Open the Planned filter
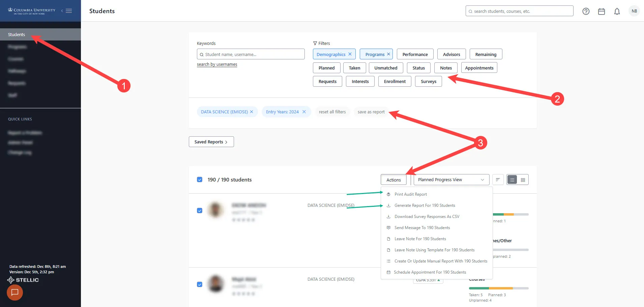The image size is (644, 307). [x=327, y=68]
